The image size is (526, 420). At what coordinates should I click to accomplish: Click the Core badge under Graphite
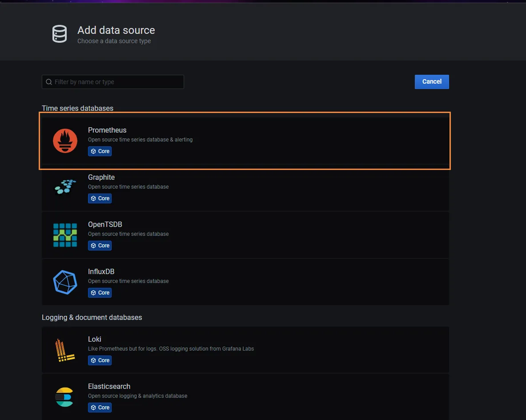tap(100, 198)
